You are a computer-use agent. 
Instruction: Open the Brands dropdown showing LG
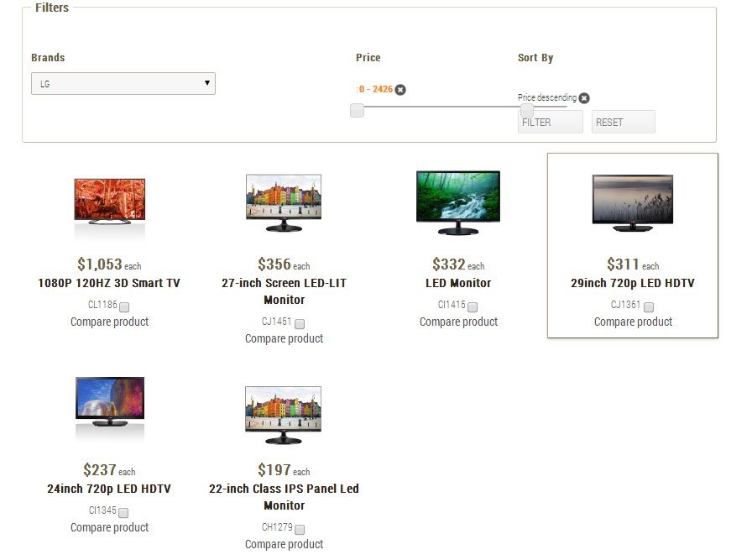(x=123, y=83)
